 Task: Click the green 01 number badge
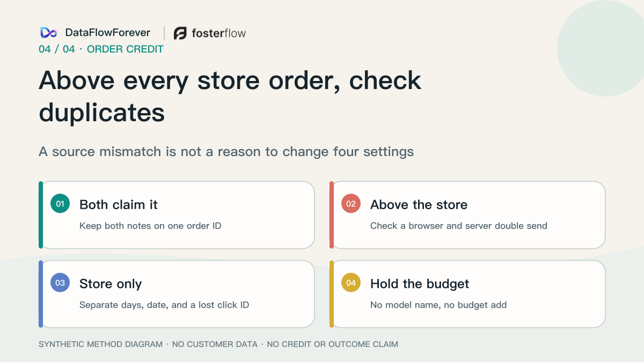(60, 204)
